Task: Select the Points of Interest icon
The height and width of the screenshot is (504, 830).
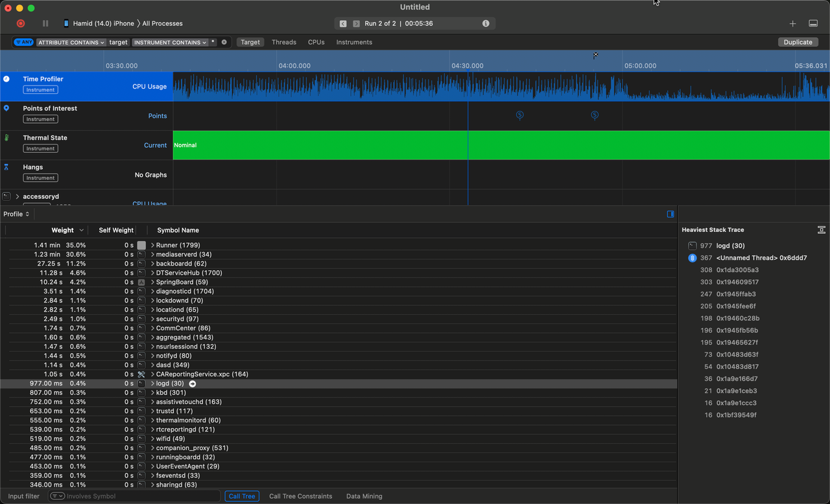Action: click(6, 108)
